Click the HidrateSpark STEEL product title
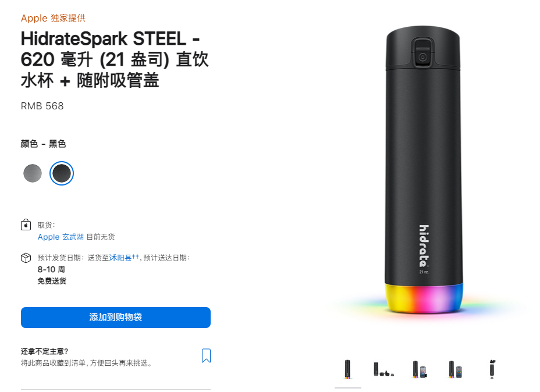This screenshot has height=392, width=540. (115, 59)
